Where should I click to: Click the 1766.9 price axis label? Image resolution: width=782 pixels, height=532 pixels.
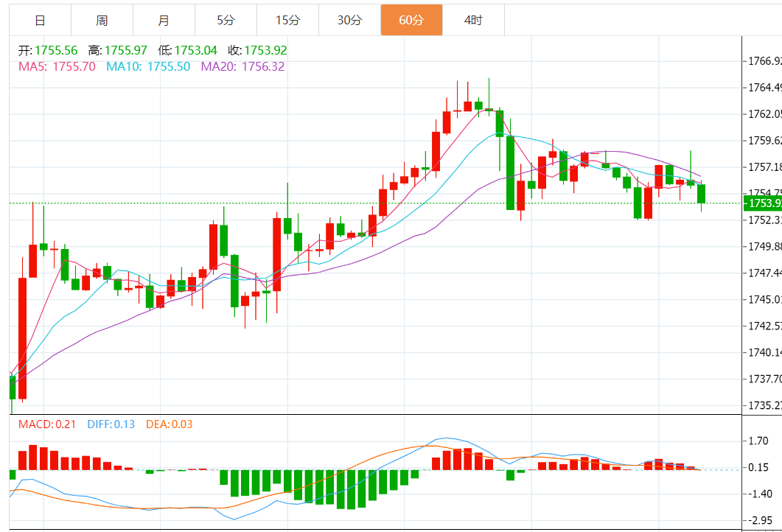765,61
